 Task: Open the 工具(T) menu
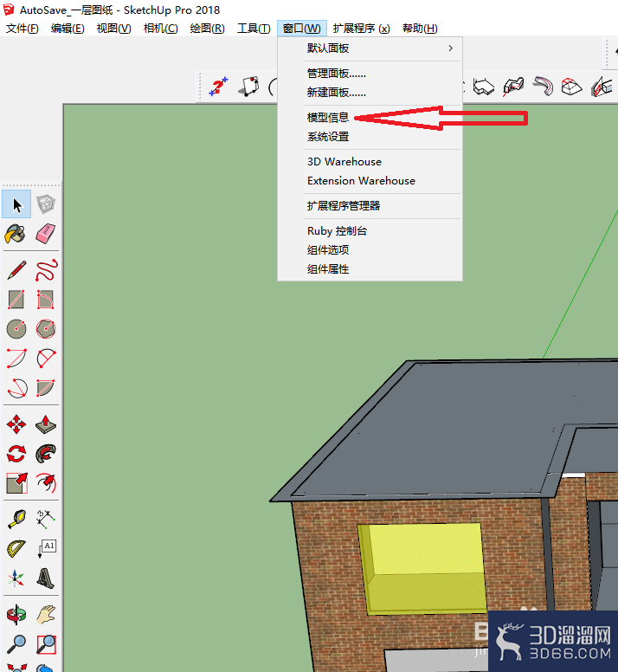click(x=254, y=29)
